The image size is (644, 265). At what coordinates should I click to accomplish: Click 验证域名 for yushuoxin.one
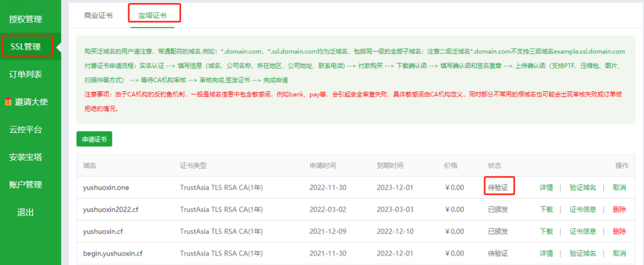point(582,187)
